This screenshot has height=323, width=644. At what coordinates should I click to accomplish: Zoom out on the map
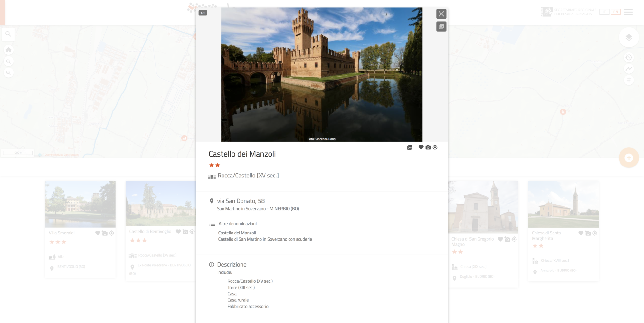8,73
